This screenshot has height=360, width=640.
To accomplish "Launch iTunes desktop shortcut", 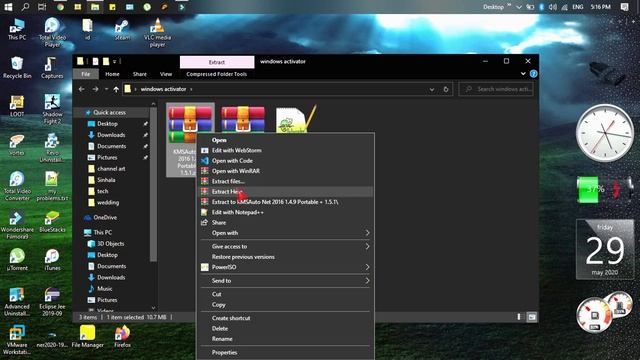I will [x=52, y=260].
